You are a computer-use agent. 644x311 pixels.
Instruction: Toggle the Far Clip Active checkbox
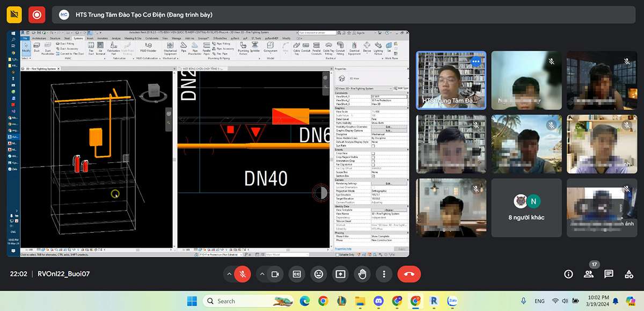pos(373,164)
